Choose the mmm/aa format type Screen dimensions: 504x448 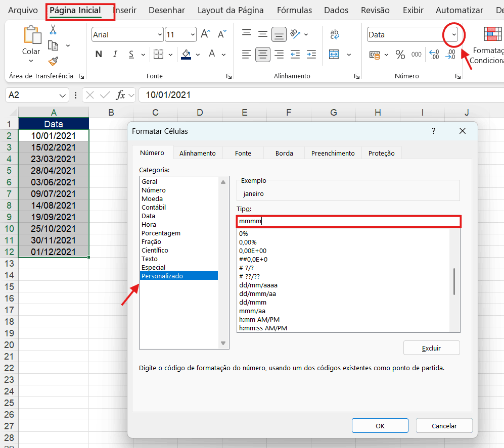[344, 311]
